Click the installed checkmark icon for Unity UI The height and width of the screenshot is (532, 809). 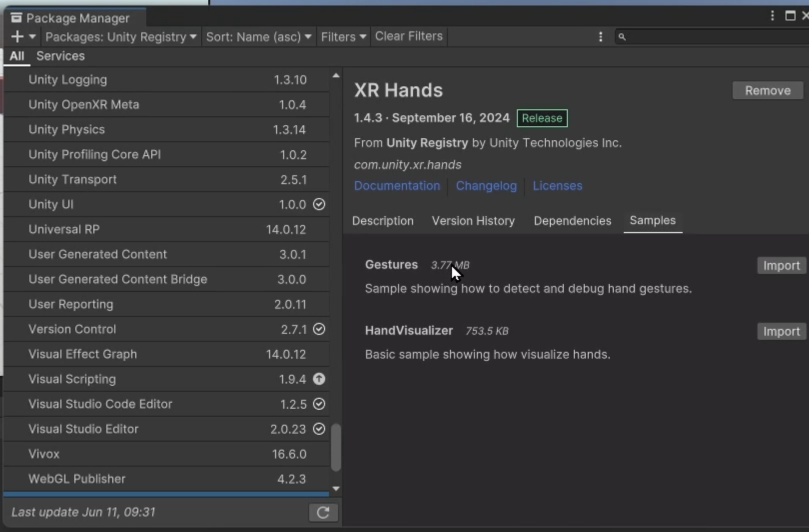[x=319, y=204]
